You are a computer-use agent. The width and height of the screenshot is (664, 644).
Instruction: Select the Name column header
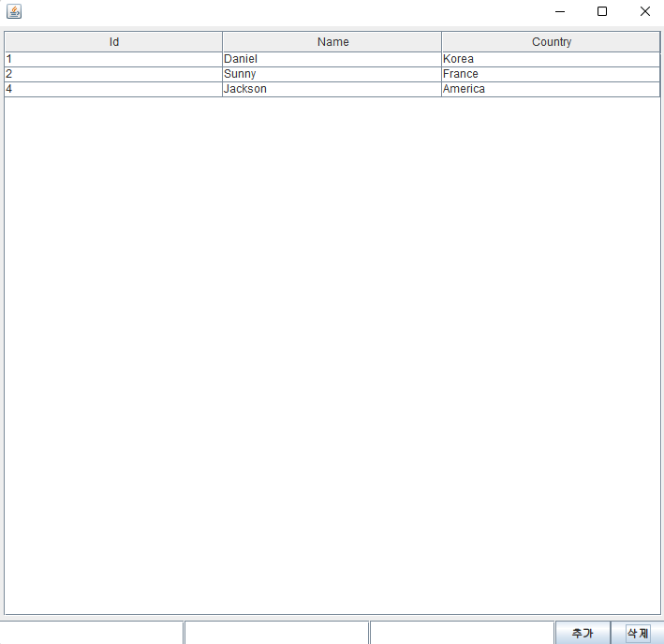coord(332,42)
